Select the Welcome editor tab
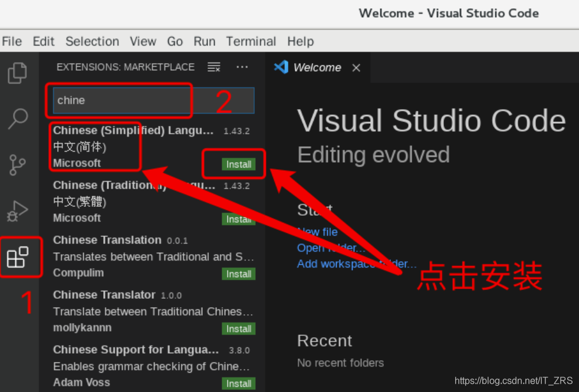Image resolution: width=579 pixels, height=392 pixels. point(317,68)
